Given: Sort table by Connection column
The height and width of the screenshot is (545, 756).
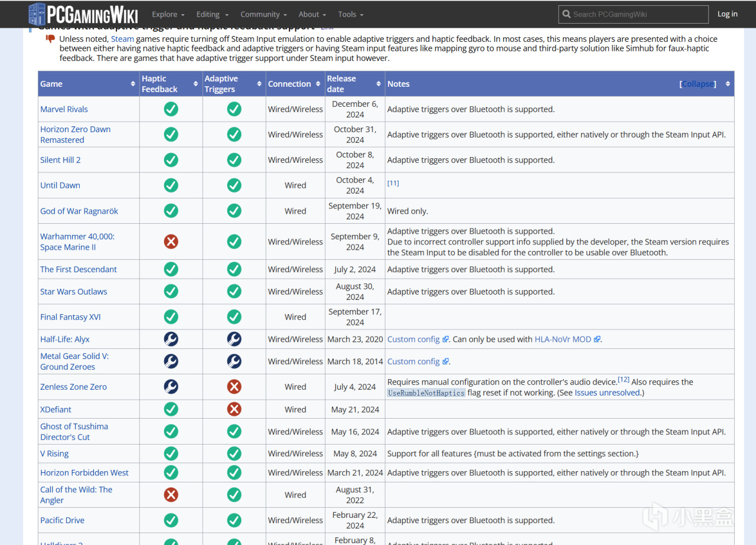Looking at the screenshot, I should (x=318, y=84).
